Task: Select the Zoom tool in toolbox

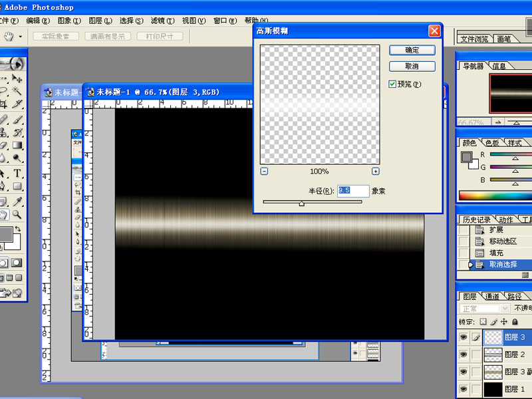Action: pyautogui.click(x=17, y=214)
